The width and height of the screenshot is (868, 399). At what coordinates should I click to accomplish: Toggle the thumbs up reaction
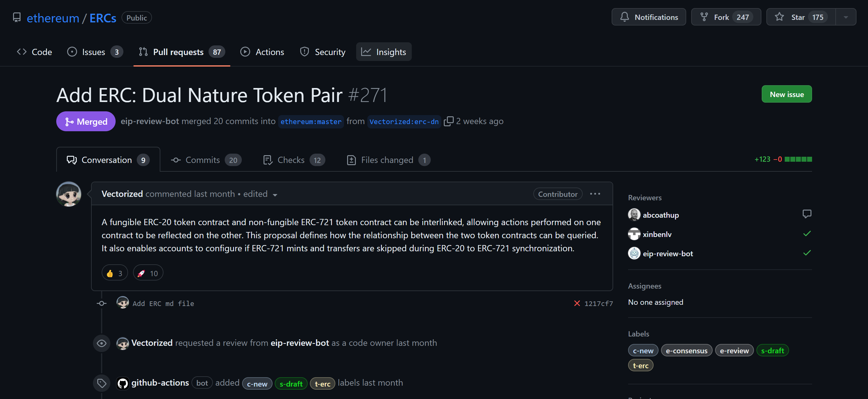coord(115,273)
